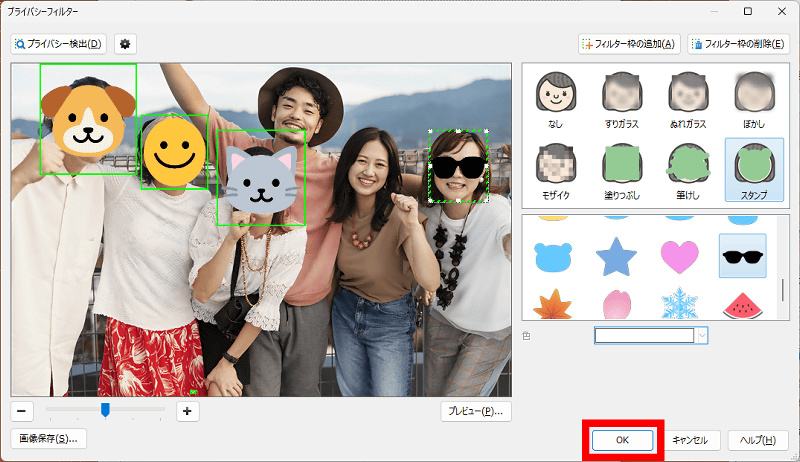The width and height of the screenshot is (800, 462).
Task: Zoom in with the plus button
Action: pyautogui.click(x=187, y=410)
